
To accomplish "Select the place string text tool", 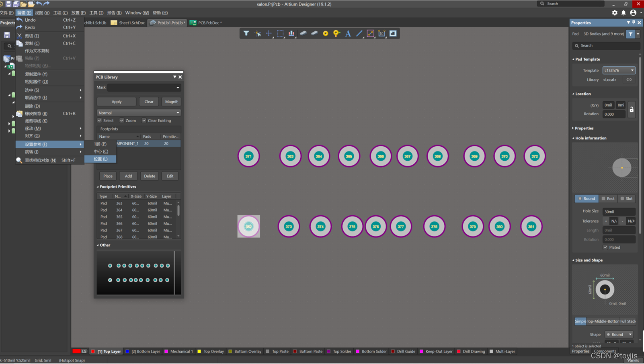I will [x=348, y=33].
